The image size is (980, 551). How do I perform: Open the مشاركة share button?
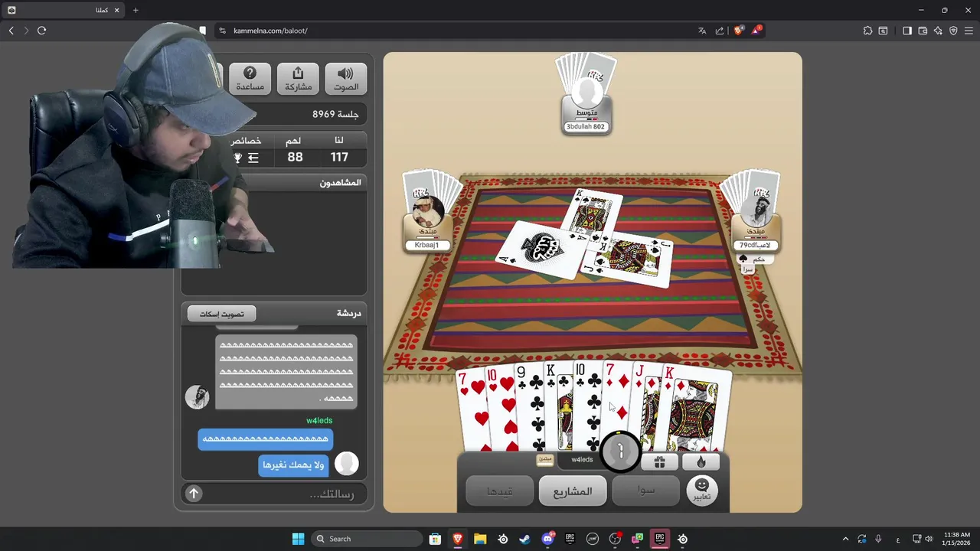298,79
